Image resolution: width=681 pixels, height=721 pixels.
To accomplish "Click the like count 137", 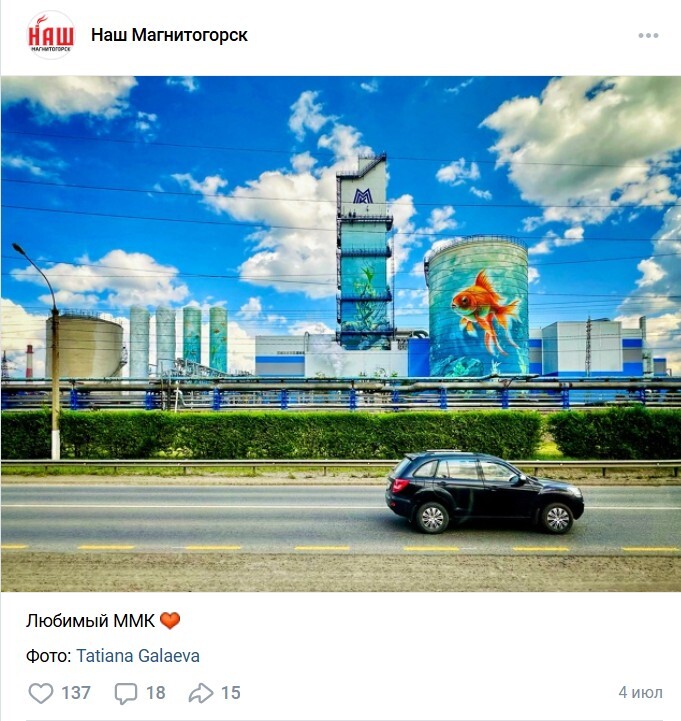I will pos(76,692).
